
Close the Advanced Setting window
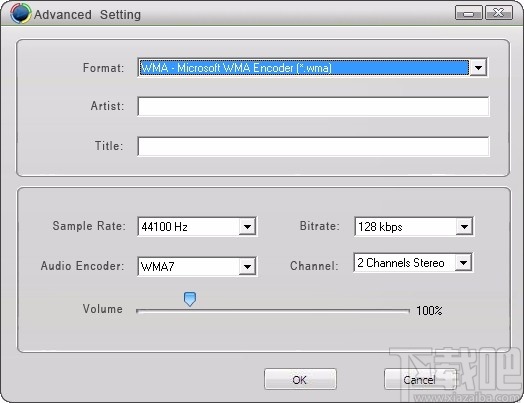pyautogui.click(x=499, y=13)
